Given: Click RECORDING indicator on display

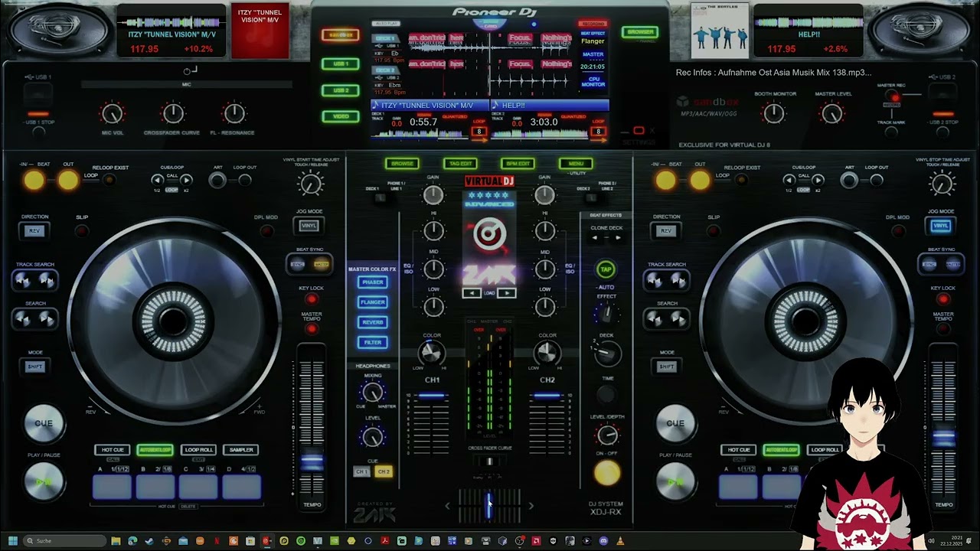Looking at the screenshot, I should click(592, 24).
